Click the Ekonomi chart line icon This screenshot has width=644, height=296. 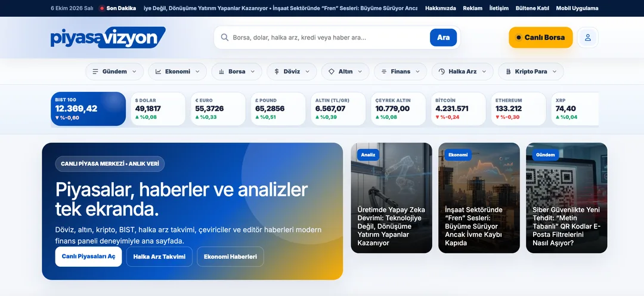pyautogui.click(x=158, y=72)
